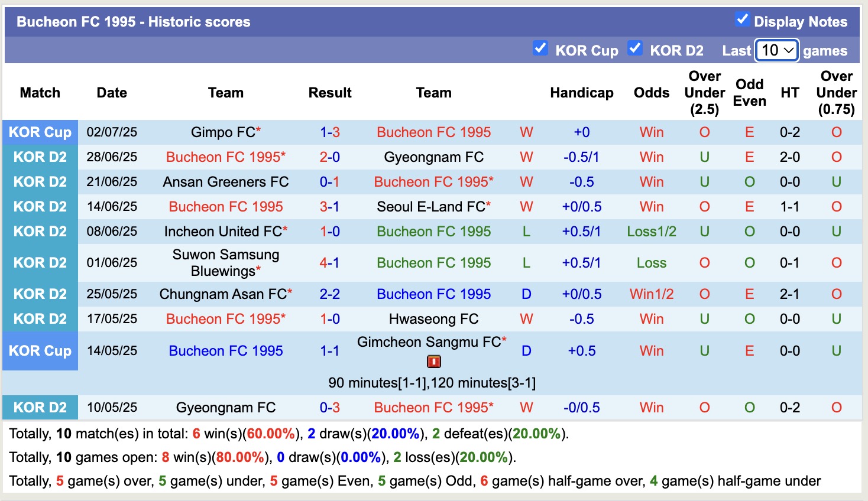Click the Handicap column header
Image resolution: width=868 pixels, height=501 pixels.
point(581,92)
